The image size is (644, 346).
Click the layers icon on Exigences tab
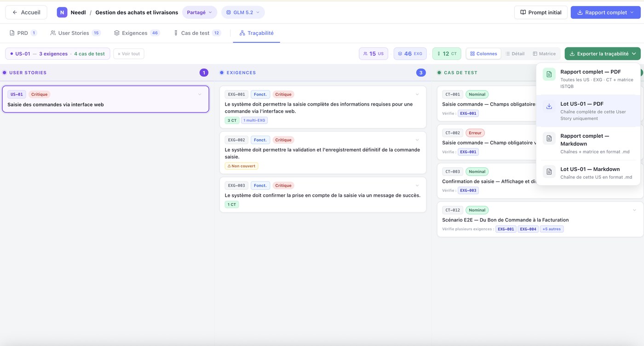point(117,33)
